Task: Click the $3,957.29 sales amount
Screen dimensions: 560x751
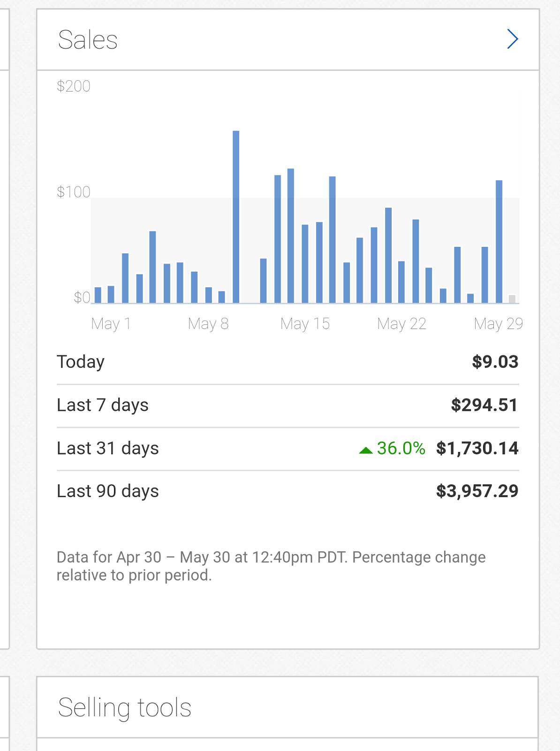Action: 477,491
